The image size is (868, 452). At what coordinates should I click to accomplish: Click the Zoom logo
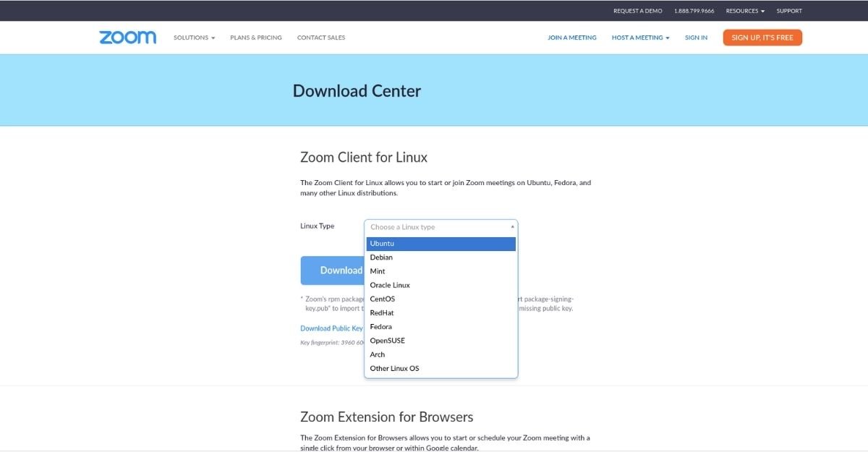pyautogui.click(x=128, y=38)
